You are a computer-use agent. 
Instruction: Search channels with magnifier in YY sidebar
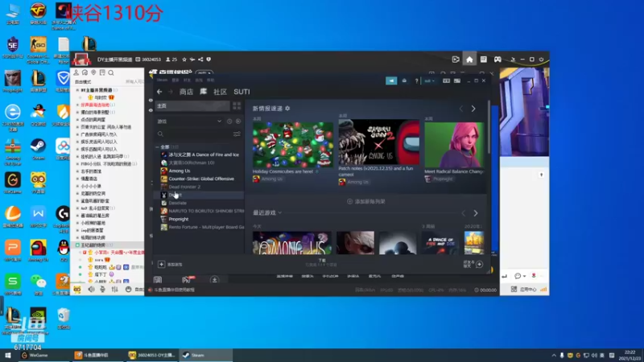point(111,72)
